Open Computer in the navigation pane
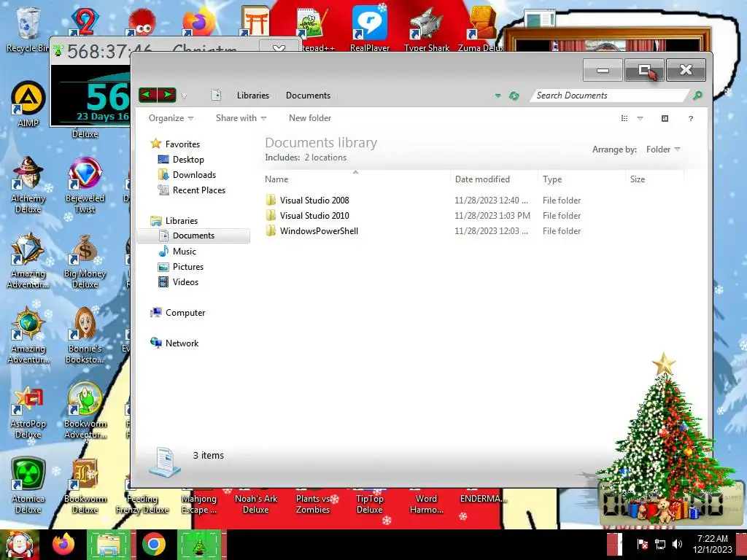Viewport: 747px width, 560px height. (x=185, y=312)
